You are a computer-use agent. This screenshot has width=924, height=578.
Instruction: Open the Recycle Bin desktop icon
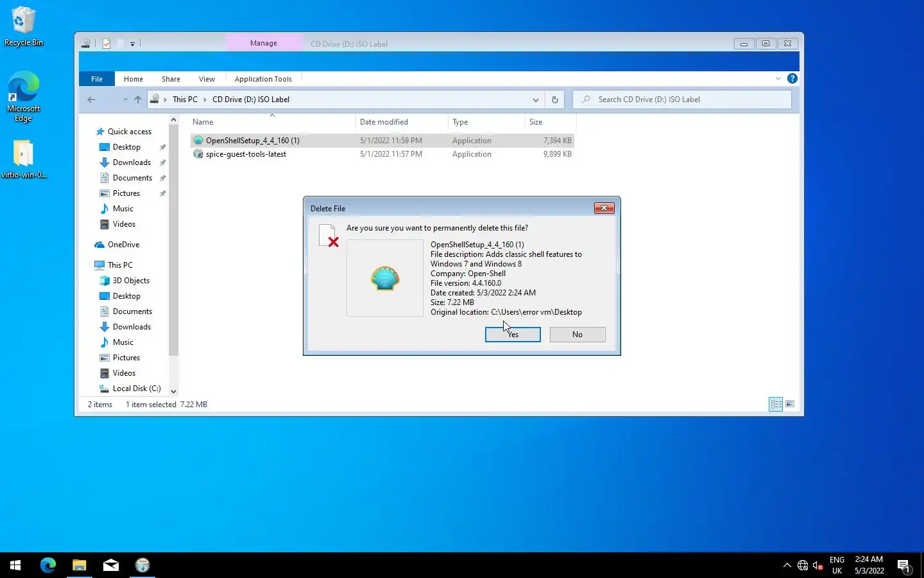pyautogui.click(x=24, y=27)
